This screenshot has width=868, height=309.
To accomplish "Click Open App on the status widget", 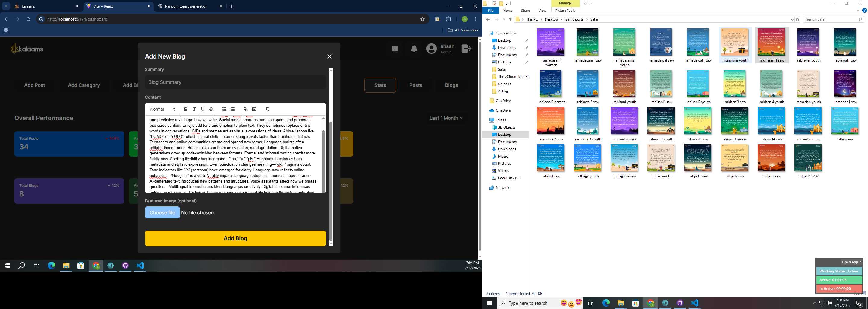I will point(851,262).
